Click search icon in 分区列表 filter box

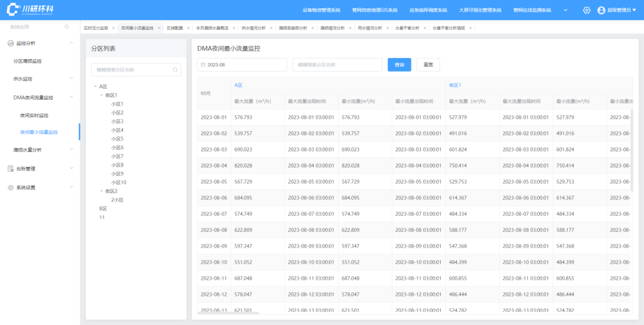(175, 70)
